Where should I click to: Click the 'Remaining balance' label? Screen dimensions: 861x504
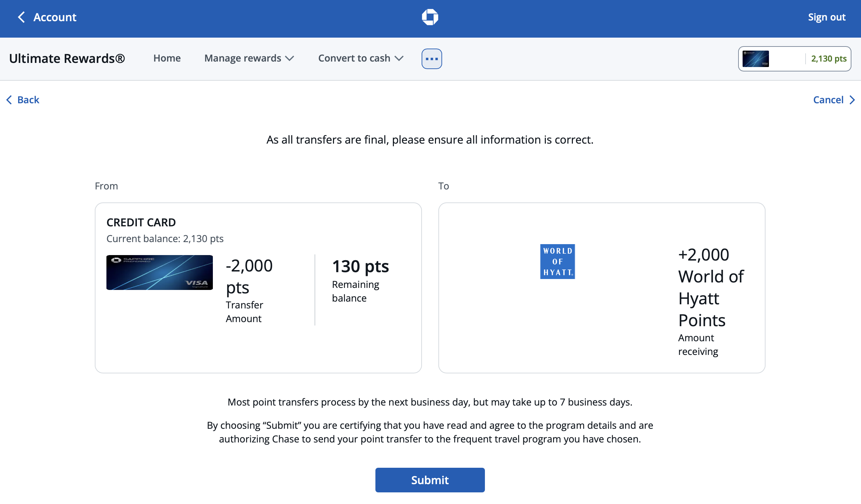[356, 291]
